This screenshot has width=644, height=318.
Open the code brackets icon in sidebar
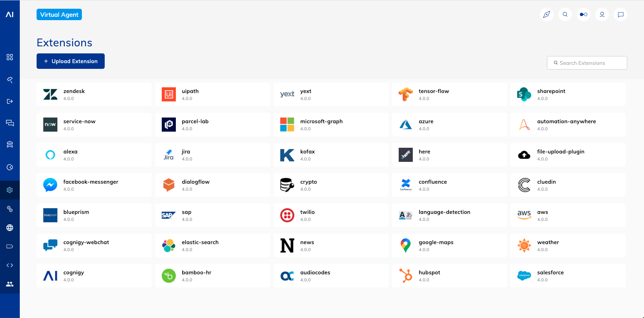[x=10, y=265]
